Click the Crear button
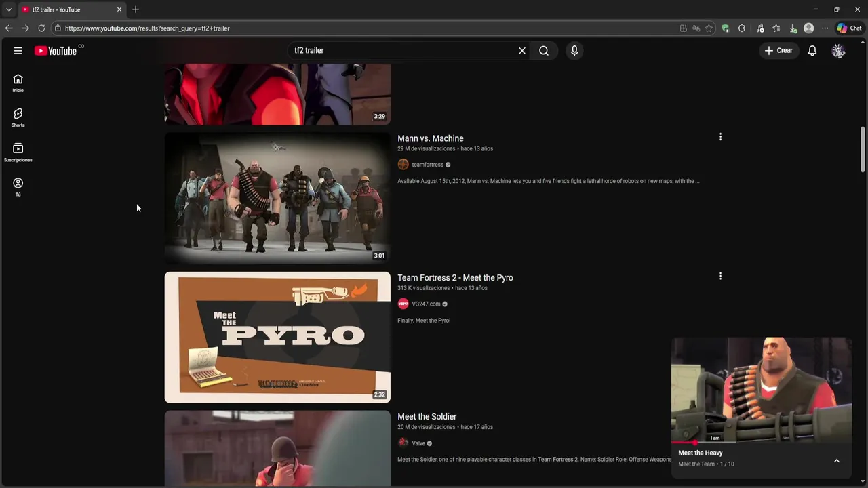Screen dimensions: 868x488 pyautogui.click(x=778, y=51)
